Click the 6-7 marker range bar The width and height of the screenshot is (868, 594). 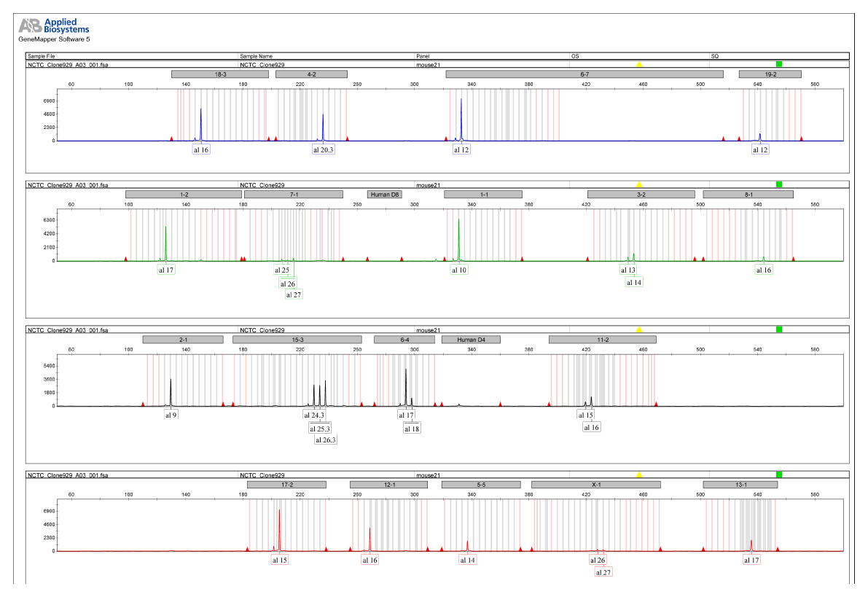(584, 74)
